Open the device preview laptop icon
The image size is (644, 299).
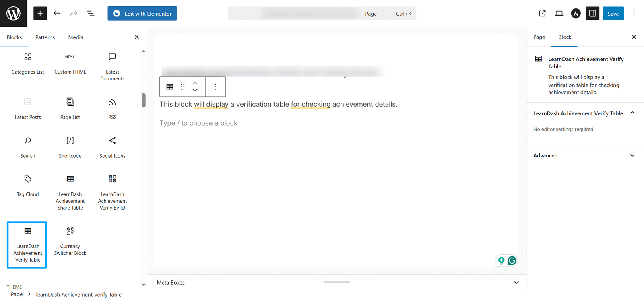coord(559,13)
